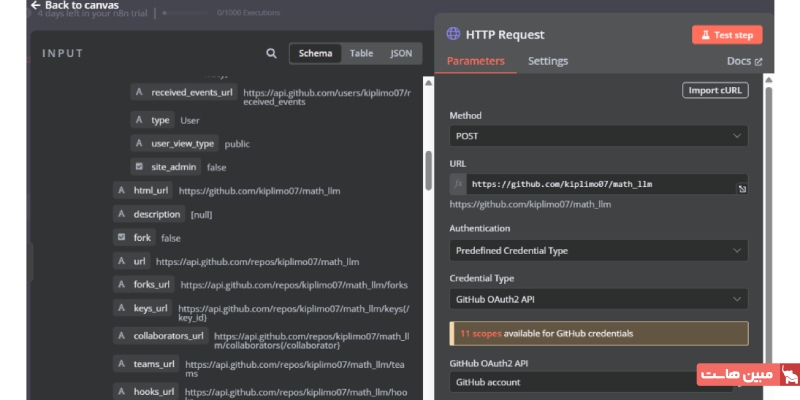Switch input view to JSON
The width and height of the screenshot is (800, 400).
click(x=401, y=53)
